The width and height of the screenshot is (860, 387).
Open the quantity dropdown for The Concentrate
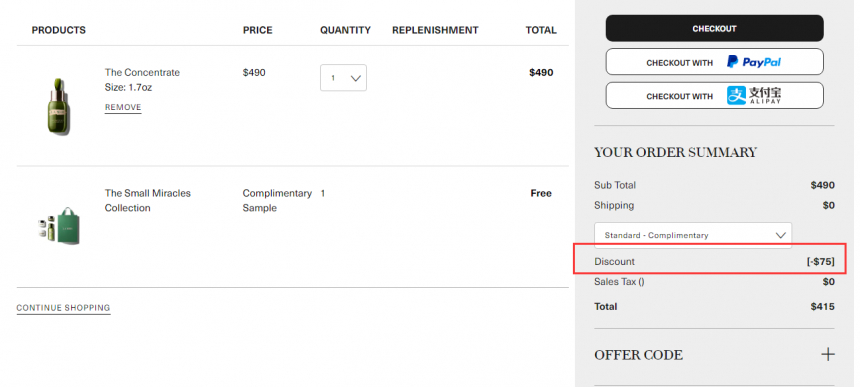coord(343,78)
